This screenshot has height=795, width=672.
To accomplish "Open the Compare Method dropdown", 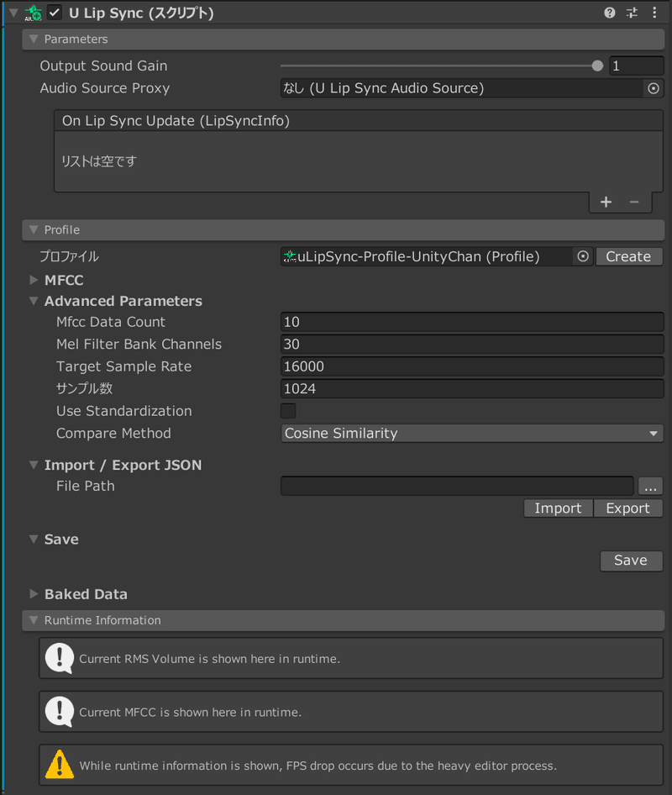I will pyautogui.click(x=472, y=433).
